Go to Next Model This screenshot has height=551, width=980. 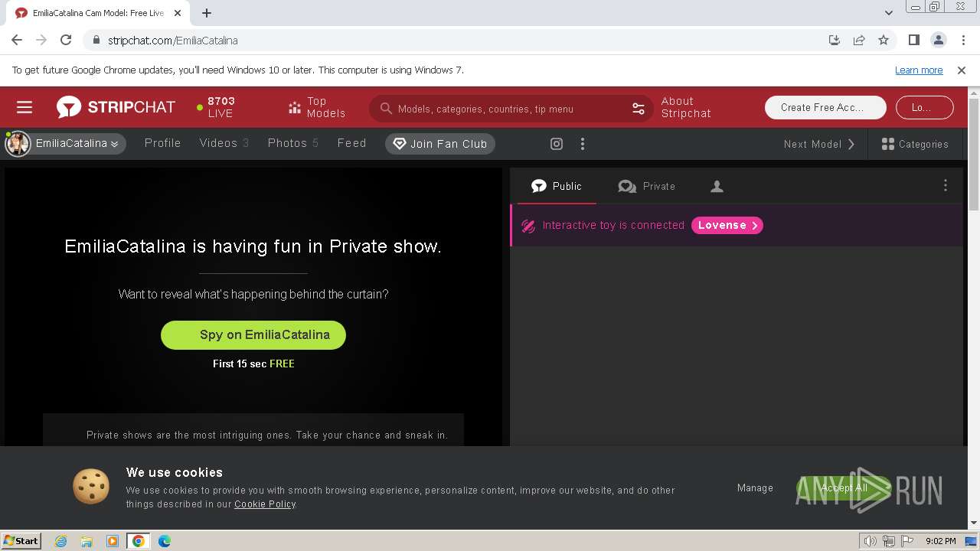click(x=819, y=144)
